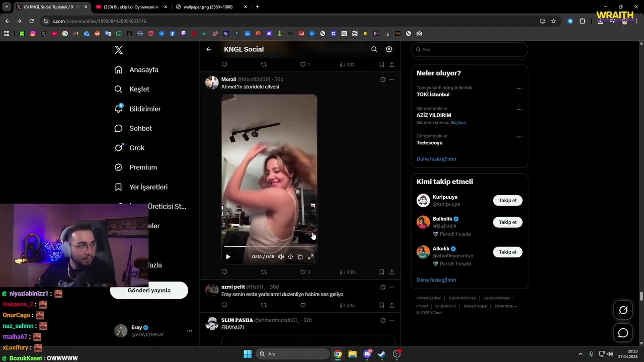Image resolution: width=644 pixels, height=362 pixels.
Task: Show hidden tray icons chevron
Action: click(580, 354)
